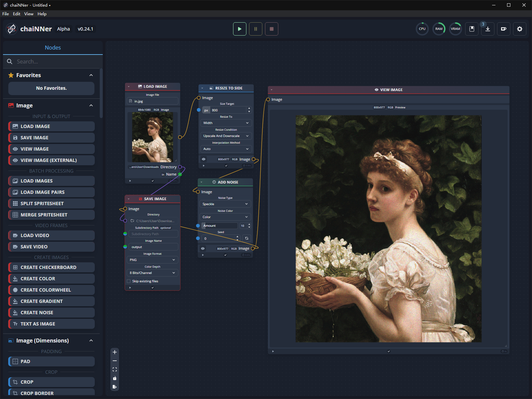Image resolution: width=532 pixels, height=399 pixels.
Task: Open the VRAM usage indicator
Action: (x=456, y=29)
